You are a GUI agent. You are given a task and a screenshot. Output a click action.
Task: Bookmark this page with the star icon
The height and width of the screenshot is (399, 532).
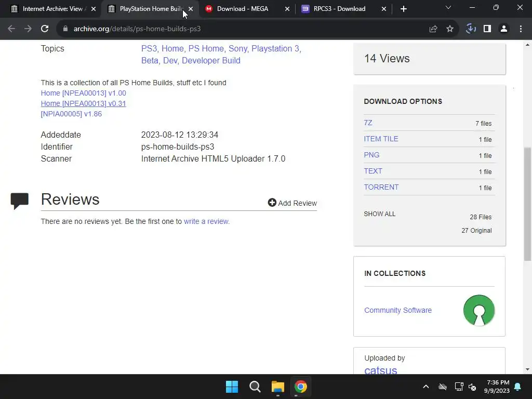450,29
